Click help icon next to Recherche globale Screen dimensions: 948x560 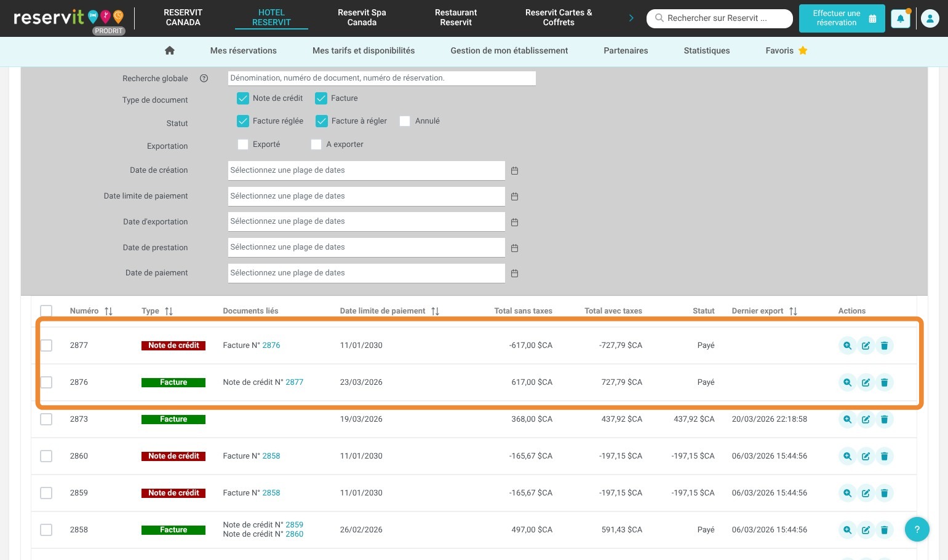point(204,79)
